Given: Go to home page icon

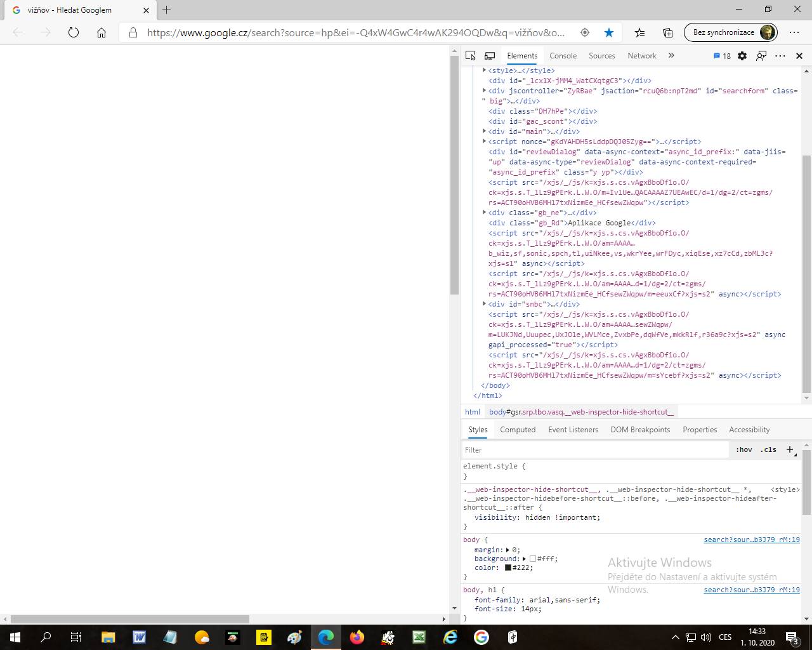Looking at the screenshot, I should click(x=101, y=32).
